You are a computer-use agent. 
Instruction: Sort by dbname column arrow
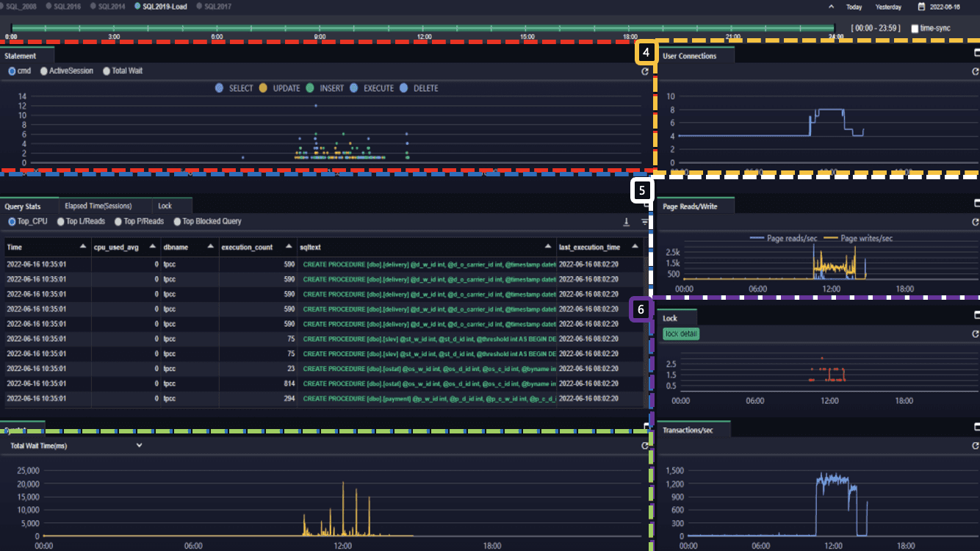click(211, 247)
